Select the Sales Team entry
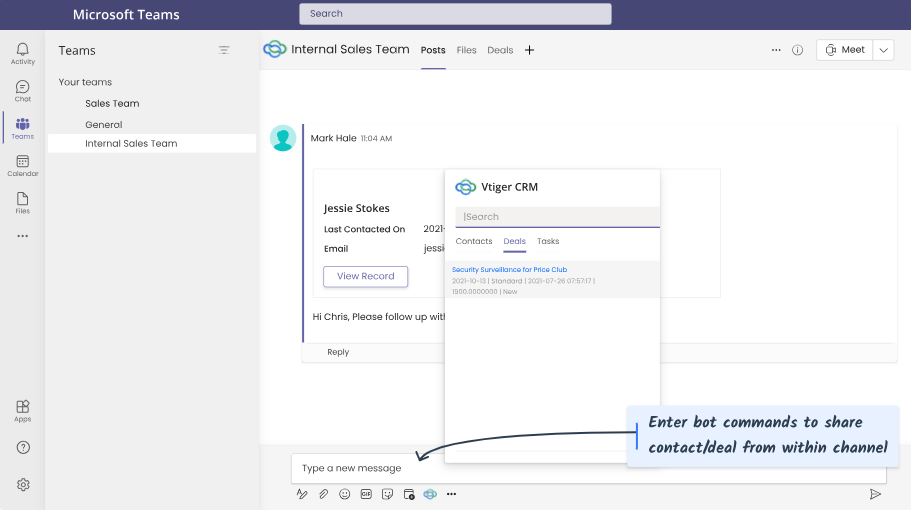The height and width of the screenshot is (514, 913). point(112,104)
